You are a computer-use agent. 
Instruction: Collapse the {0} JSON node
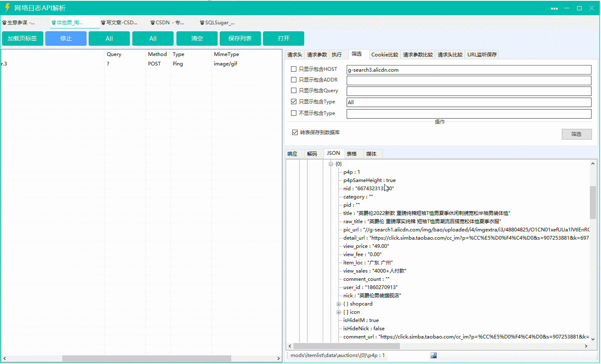tap(331, 164)
